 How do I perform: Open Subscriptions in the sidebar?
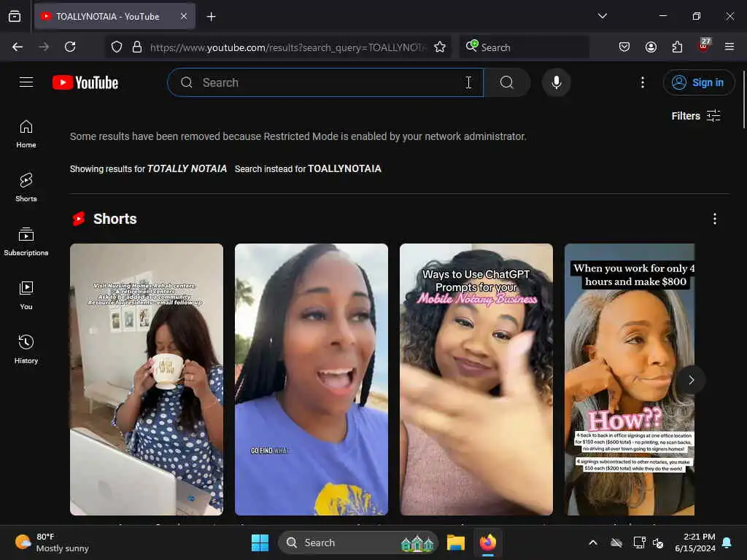(x=26, y=242)
